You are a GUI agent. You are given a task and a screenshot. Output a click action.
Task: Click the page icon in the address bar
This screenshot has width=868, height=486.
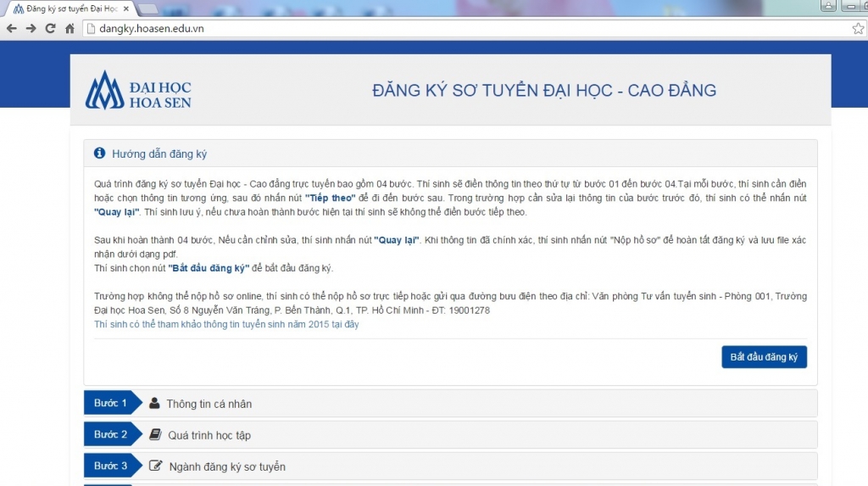point(92,28)
